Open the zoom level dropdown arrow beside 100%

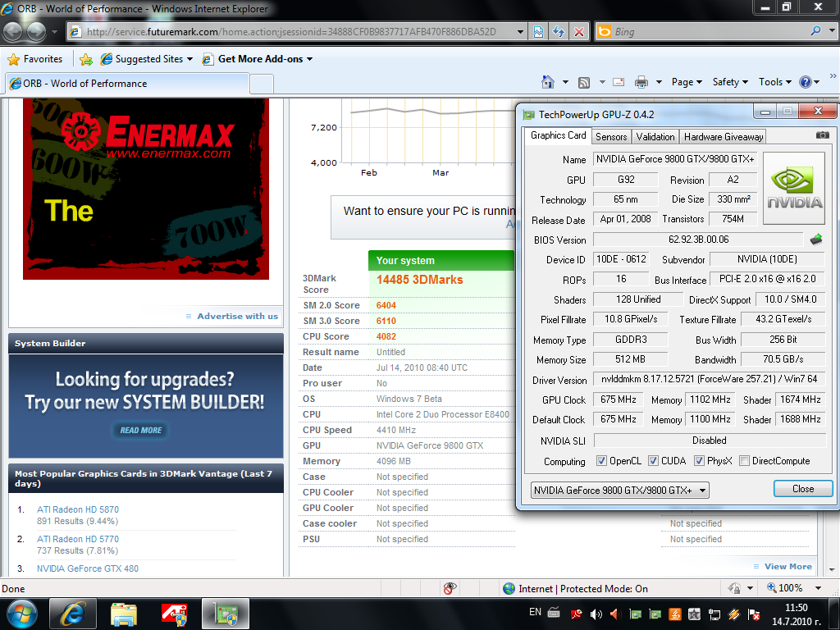click(x=818, y=588)
